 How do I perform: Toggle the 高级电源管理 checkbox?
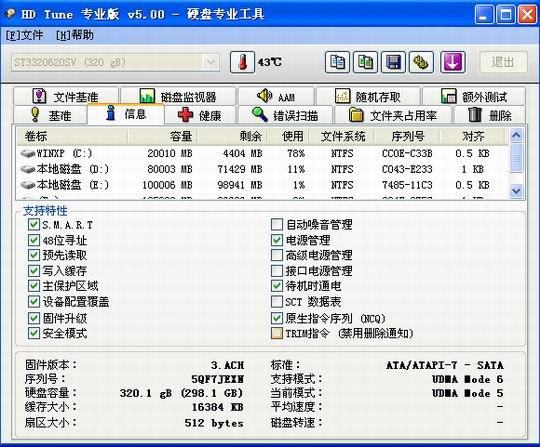click(277, 255)
